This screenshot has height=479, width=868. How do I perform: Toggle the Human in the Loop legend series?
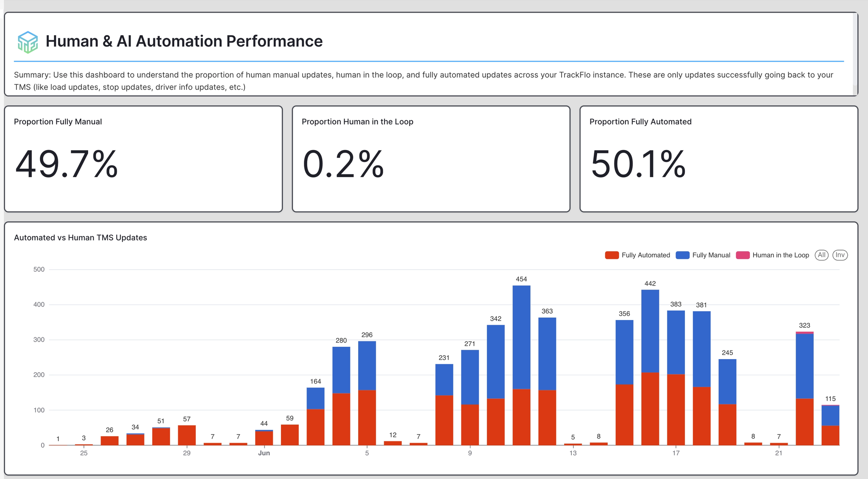[772, 255]
